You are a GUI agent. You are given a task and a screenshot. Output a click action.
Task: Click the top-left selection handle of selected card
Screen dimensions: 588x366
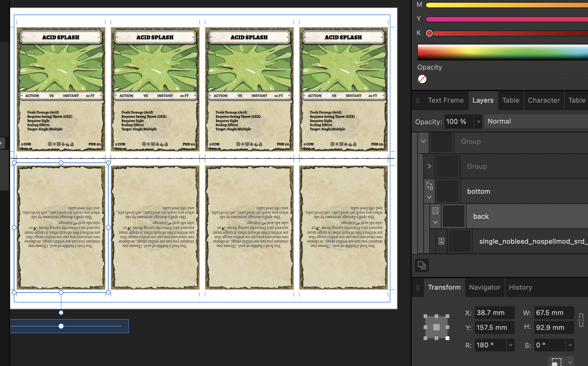pyautogui.click(x=14, y=163)
